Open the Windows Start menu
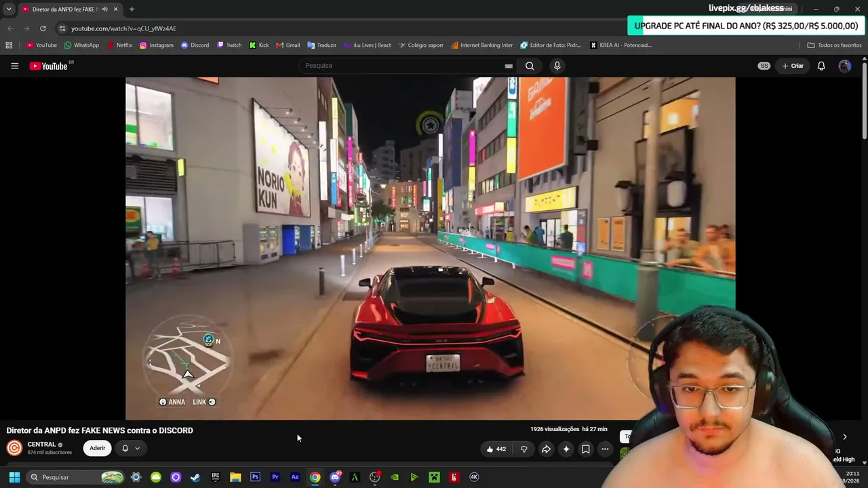 14,477
